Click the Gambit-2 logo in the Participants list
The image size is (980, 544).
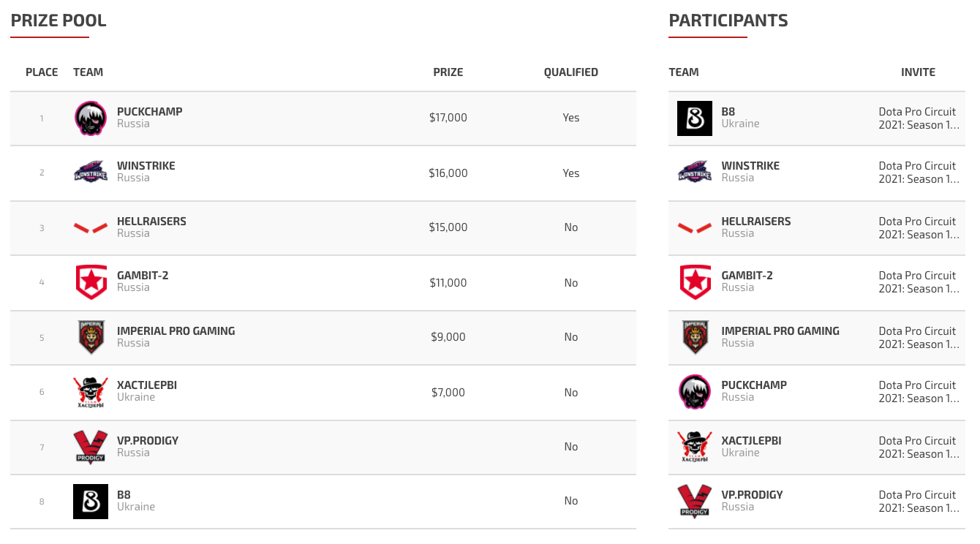point(695,282)
